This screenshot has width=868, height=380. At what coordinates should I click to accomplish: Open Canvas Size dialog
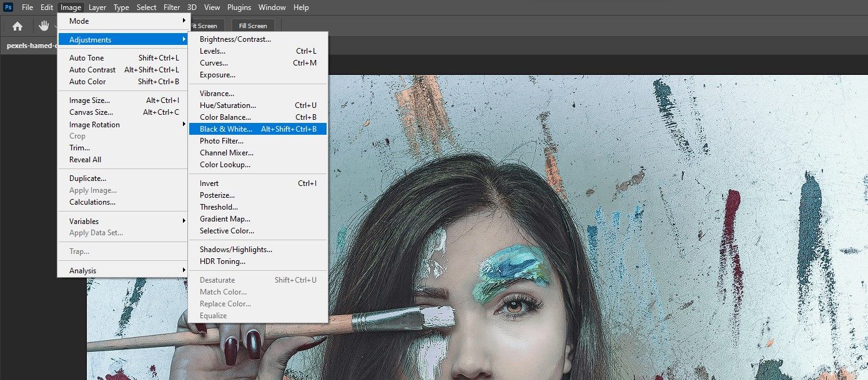(x=123, y=112)
